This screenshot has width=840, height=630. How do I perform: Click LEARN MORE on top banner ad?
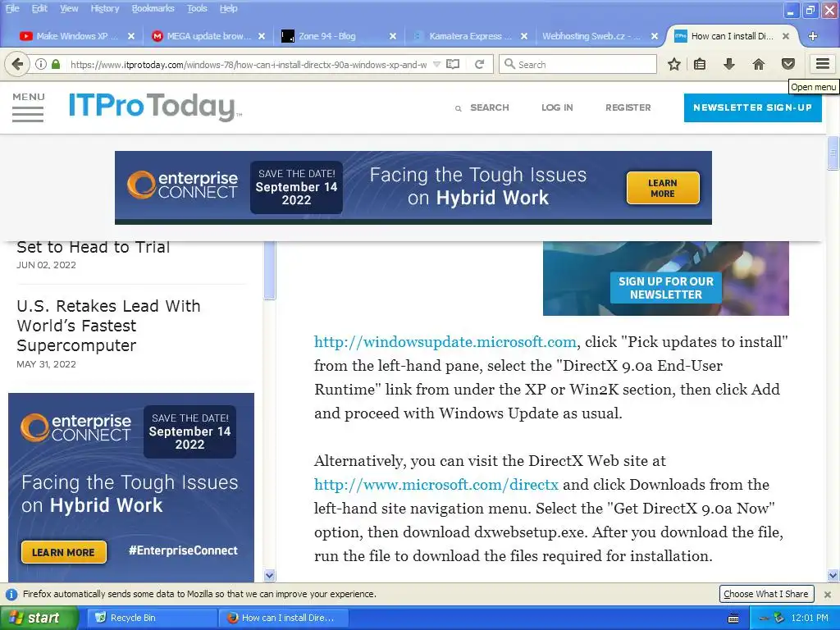click(x=663, y=188)
